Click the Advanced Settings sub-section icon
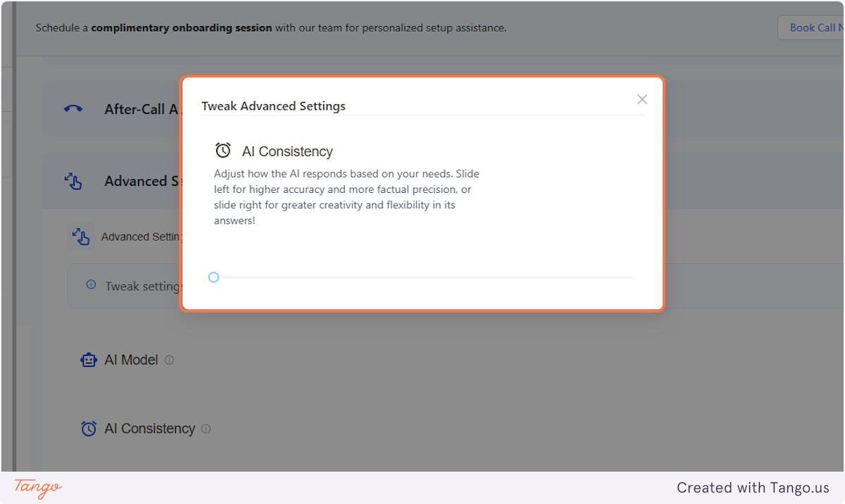The image size is (845, 504). tap(81, 237)
